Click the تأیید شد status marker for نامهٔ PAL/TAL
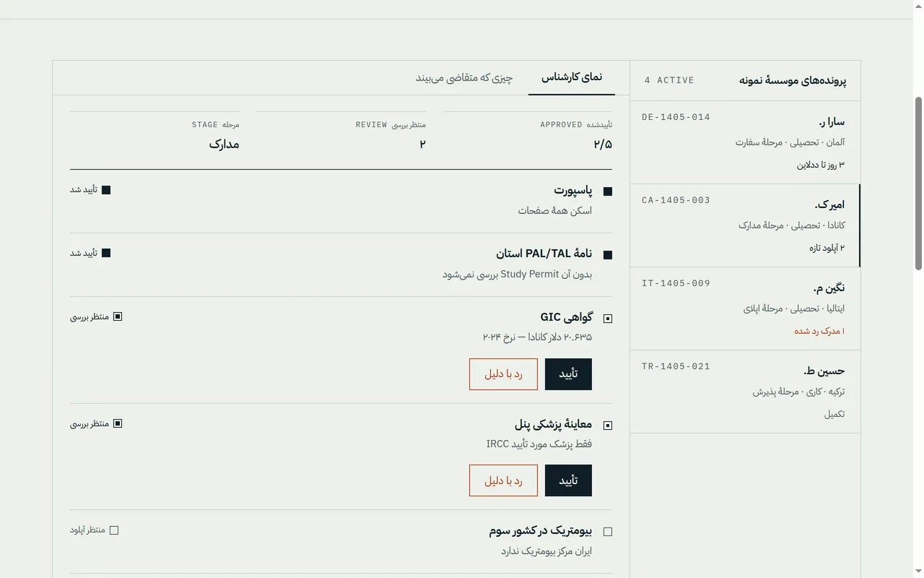The width and height of the screenshot is (924, 578). [90, 253]
